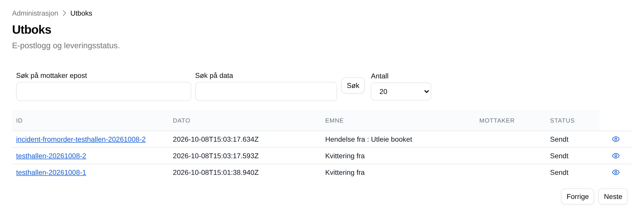Click the STATUS column header
Screen dimensions: 644x216
[562, 121]
